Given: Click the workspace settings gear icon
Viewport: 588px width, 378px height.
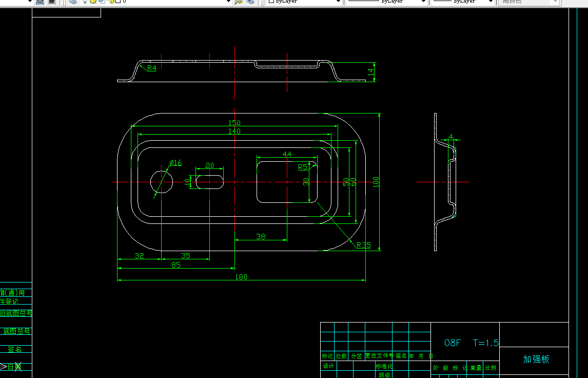Looking at the screenshot, I should coord(40,2).
